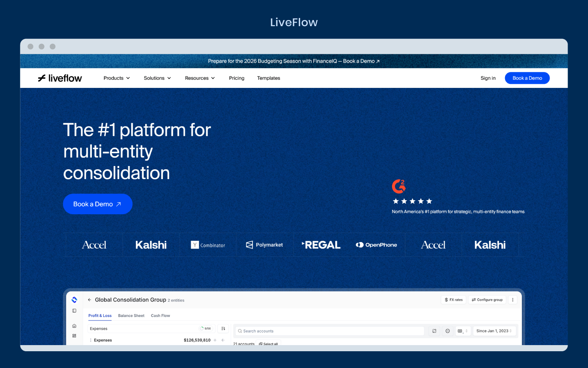Open the Templates page
Screen dimensions: 588x368
269,78
